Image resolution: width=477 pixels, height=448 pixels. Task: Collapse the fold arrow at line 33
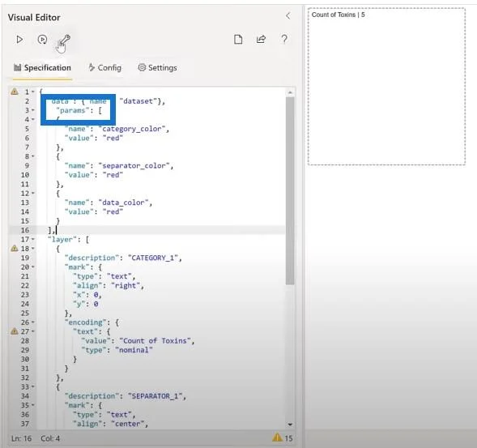click(x=33, y=386)
